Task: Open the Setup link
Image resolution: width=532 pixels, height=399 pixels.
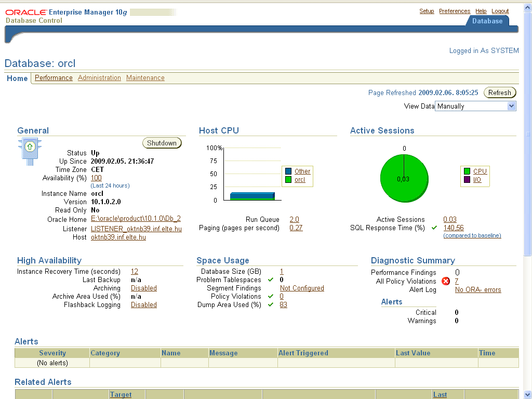Action: coord(427,11)
